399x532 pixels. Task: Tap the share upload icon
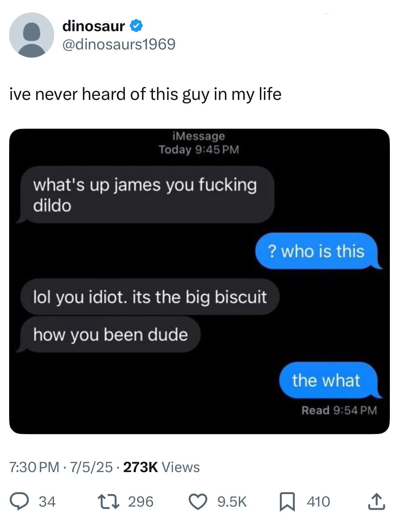pos(376,501)
